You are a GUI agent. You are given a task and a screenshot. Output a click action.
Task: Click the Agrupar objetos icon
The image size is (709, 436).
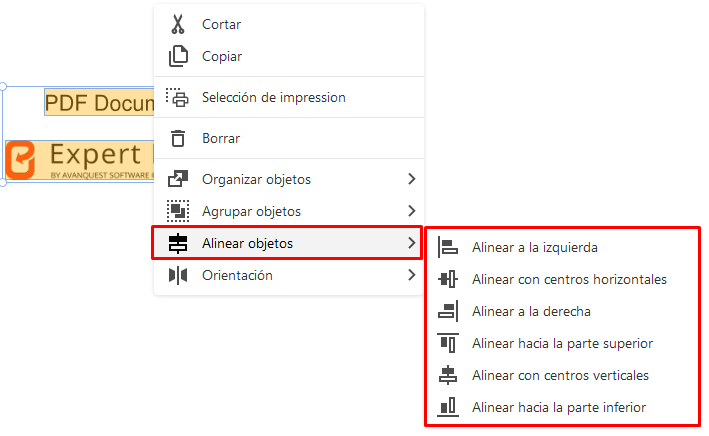click(178, 211)
